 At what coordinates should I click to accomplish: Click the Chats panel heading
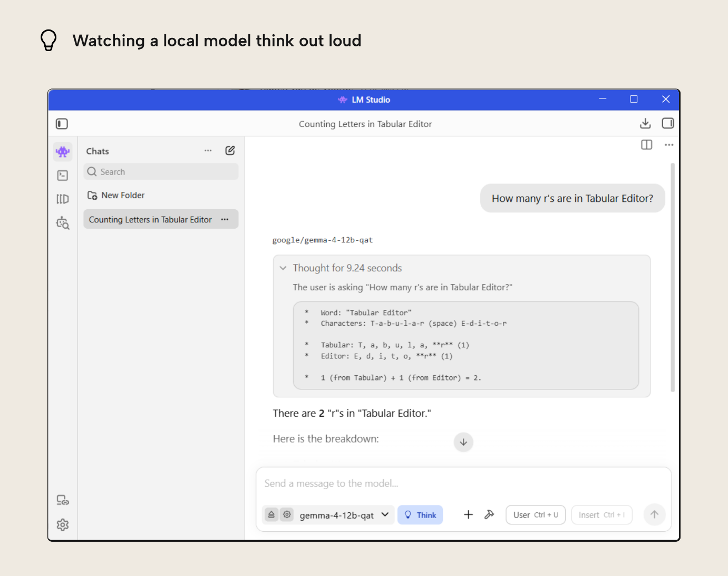pyautogui.click(x=98, y=151)
